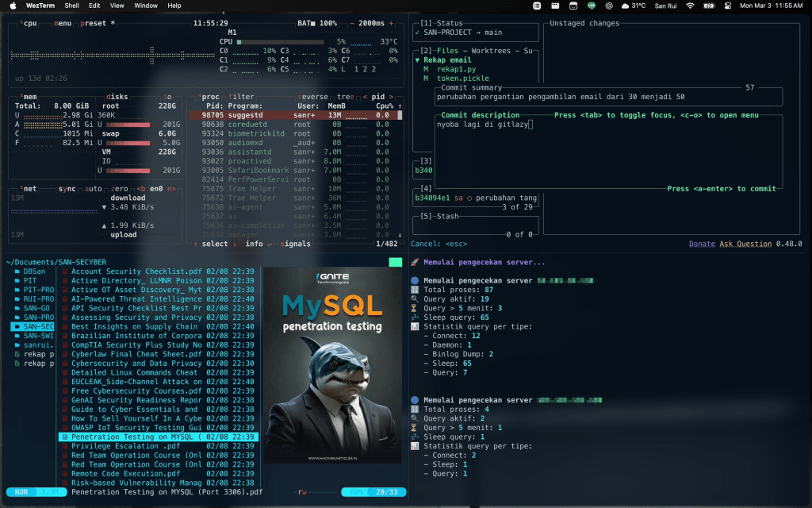The width and height of the screenshot is (812, 508).
Task: Open the Shell menu in menu bar
Action: click(x=71, y=6)
